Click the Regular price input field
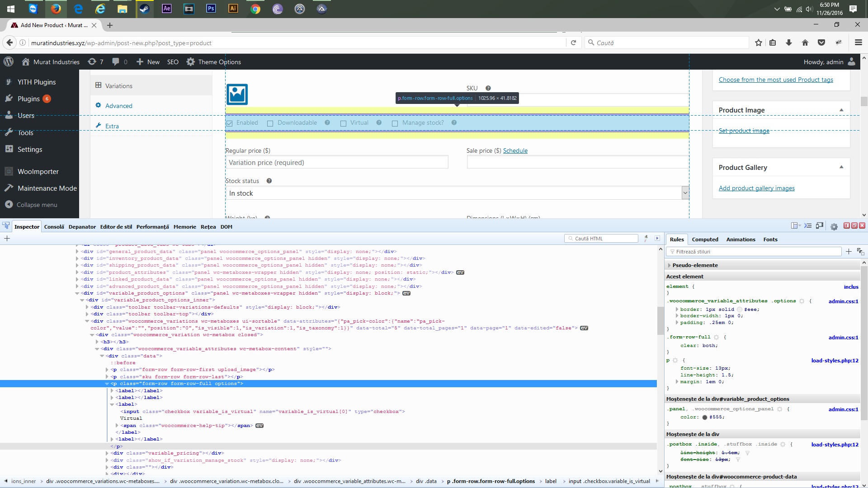 [337, 162]
